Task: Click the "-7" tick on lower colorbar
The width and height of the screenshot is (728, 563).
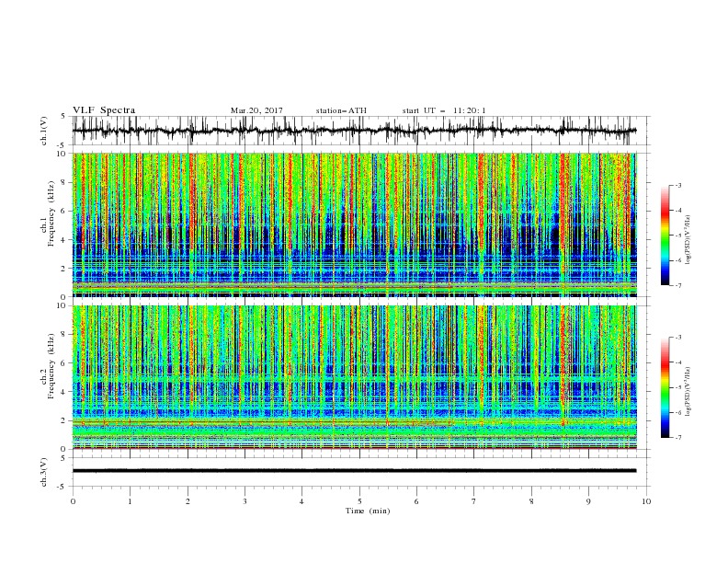Action: (x=678, y=437)
